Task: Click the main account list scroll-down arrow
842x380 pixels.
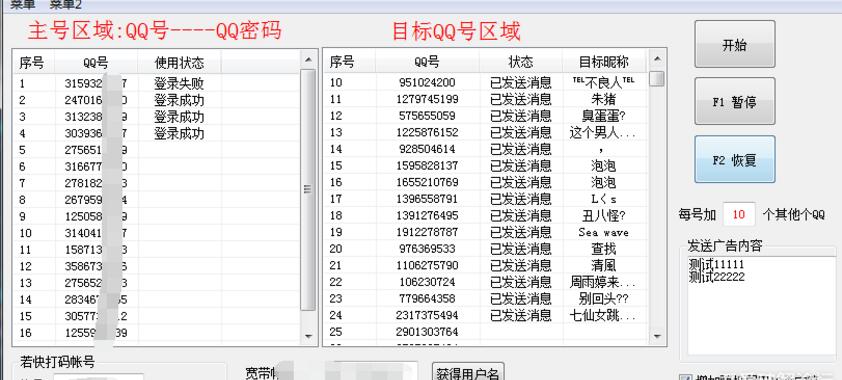Action: pyautogui.click(x=308, y=335)
